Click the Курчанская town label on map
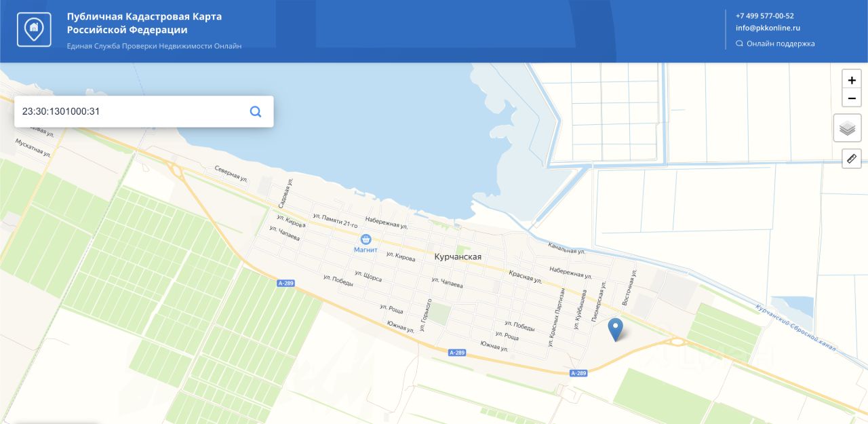This screenshot has height=424, width=868. click(458, 256)
